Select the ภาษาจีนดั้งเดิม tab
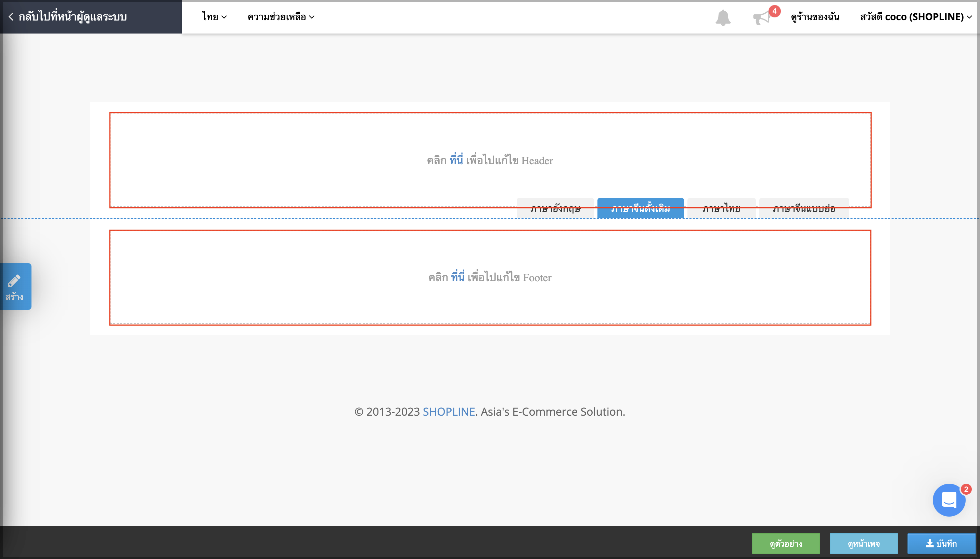980x559 pixels. pyautogui.click(x=641, y=208)
